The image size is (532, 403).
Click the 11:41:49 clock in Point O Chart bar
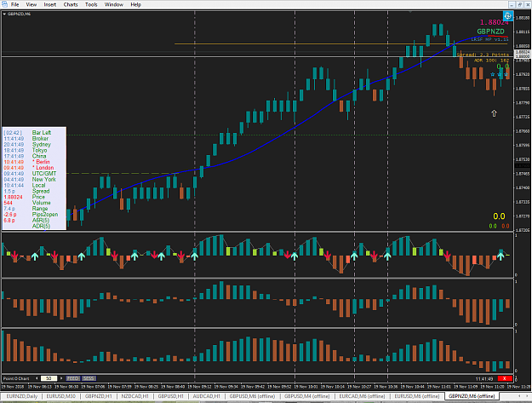coord(484,378)
